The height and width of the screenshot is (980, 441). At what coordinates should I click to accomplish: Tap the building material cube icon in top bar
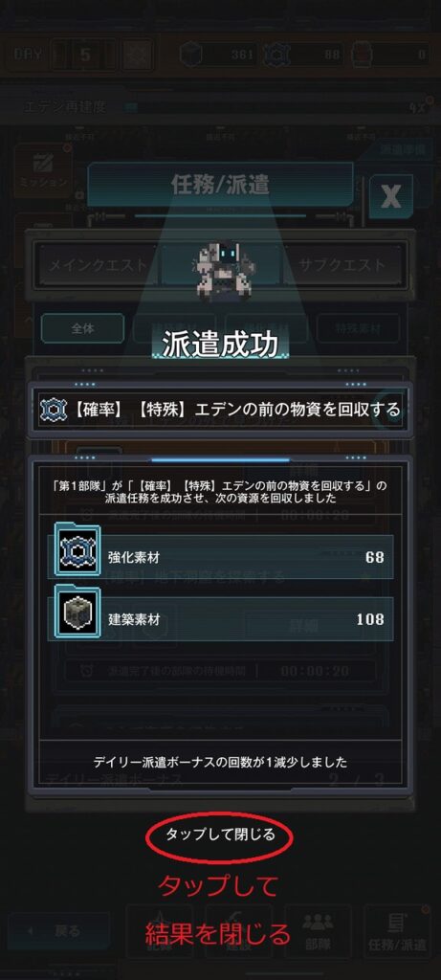point(191,54)
